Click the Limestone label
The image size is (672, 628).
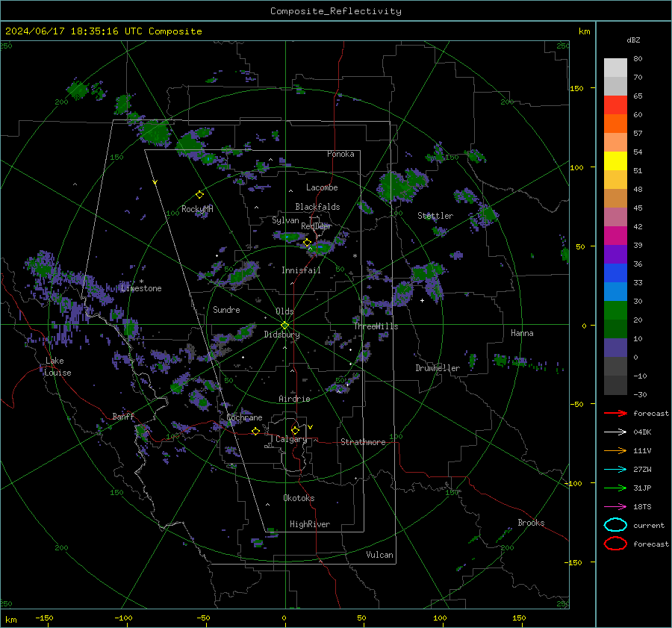click(141, 288)
